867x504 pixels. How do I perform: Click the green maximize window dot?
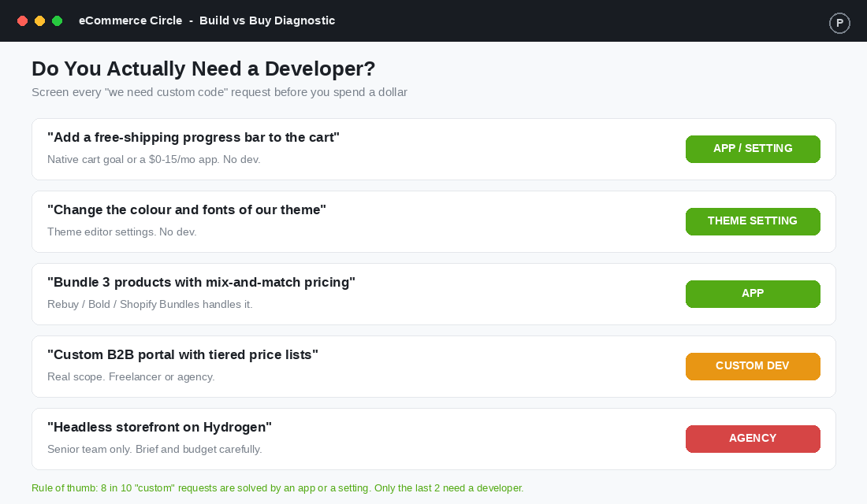coord(57,21)
